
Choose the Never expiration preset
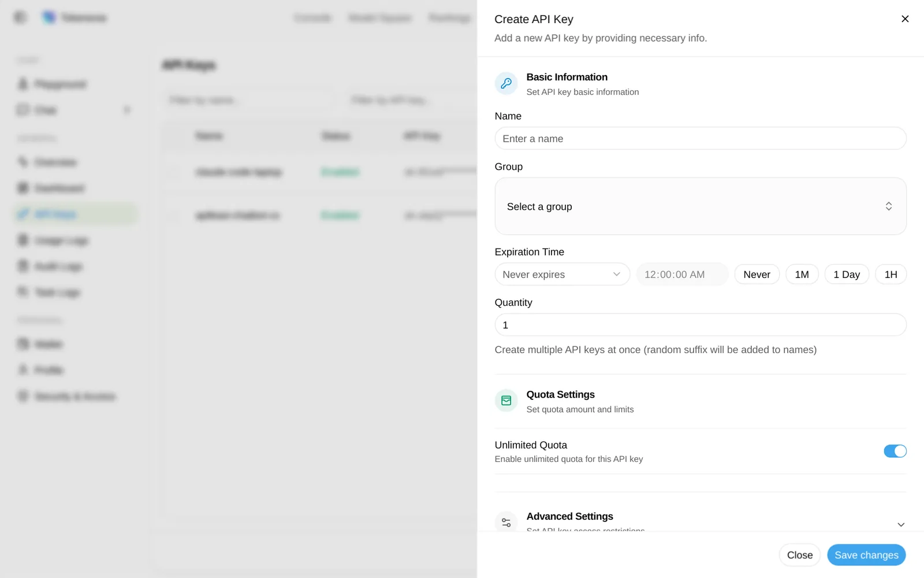[757, 275]
